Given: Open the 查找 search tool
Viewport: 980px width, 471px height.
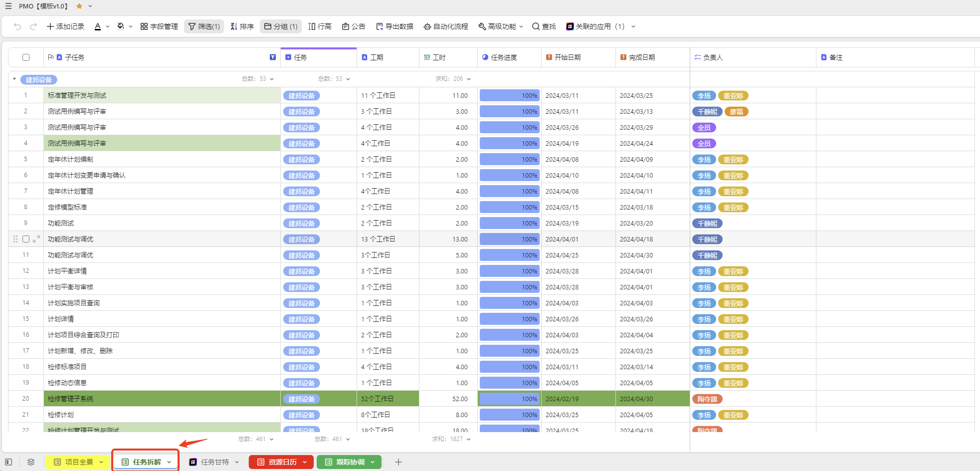Looking at the screenshot, I should (544, 26).
